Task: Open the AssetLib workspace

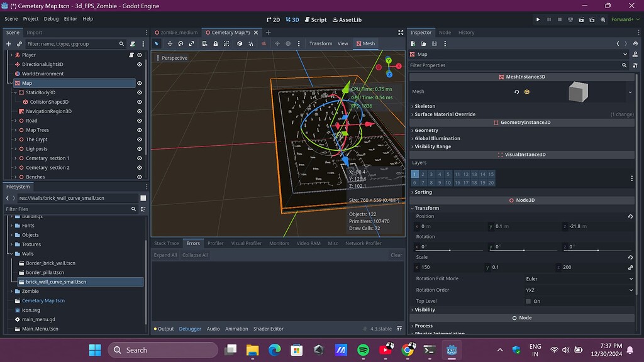Action: [x=347, y=19]
